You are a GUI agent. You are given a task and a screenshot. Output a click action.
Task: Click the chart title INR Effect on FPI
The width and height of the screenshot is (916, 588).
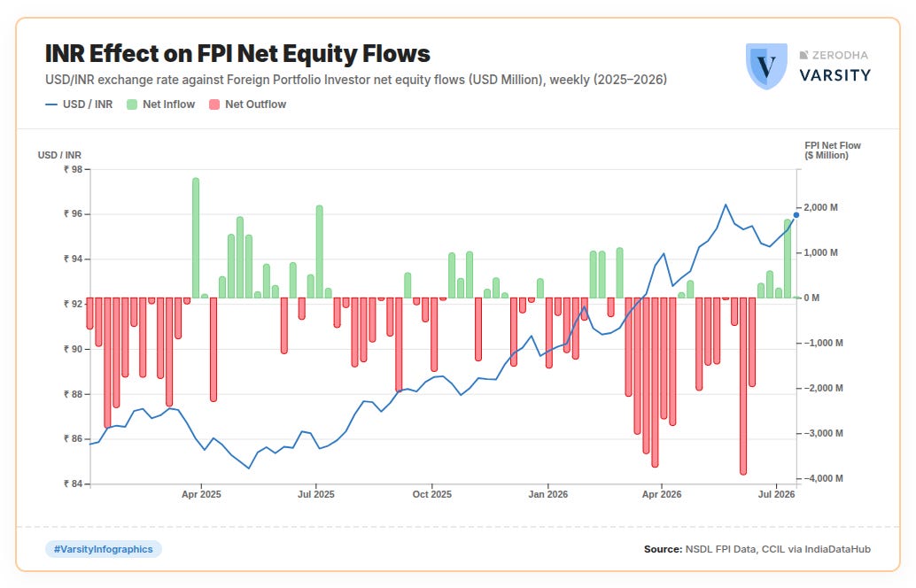point(237,53)
